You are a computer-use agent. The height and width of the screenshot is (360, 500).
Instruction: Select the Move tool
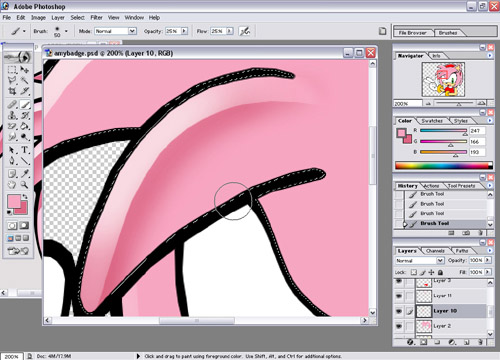[x=25, y=70]
